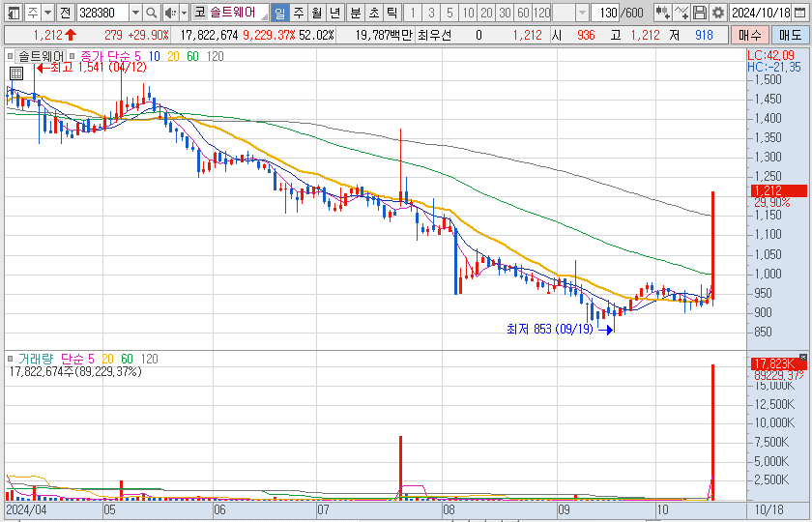Toggle the square box before 솔트웨어 legend
812x522 pixels.
pos(10,56)
